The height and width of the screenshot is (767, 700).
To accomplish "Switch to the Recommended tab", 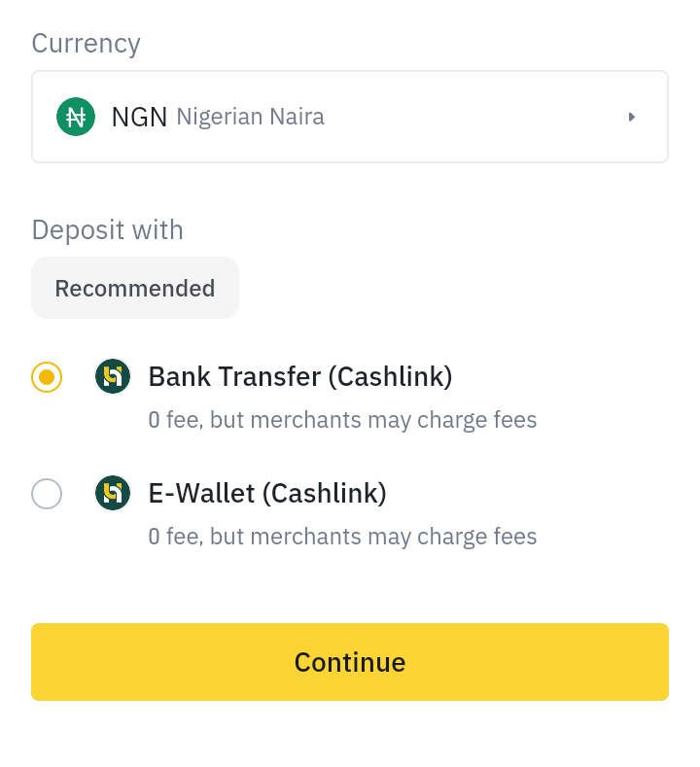I will pos(135,288).
